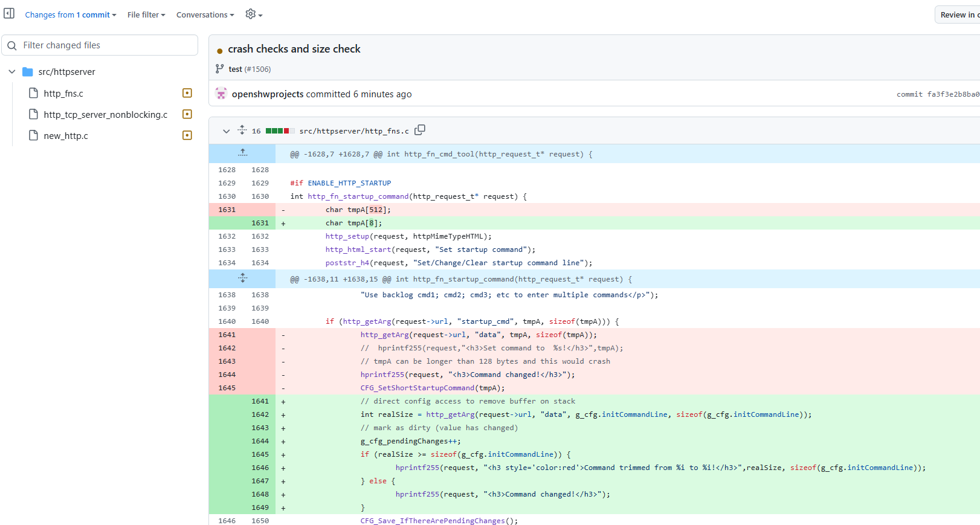This screenshot has height=525, width=980.
Task: Click the 'char tmpA[8];' added line
Action: tap(354, 223)
